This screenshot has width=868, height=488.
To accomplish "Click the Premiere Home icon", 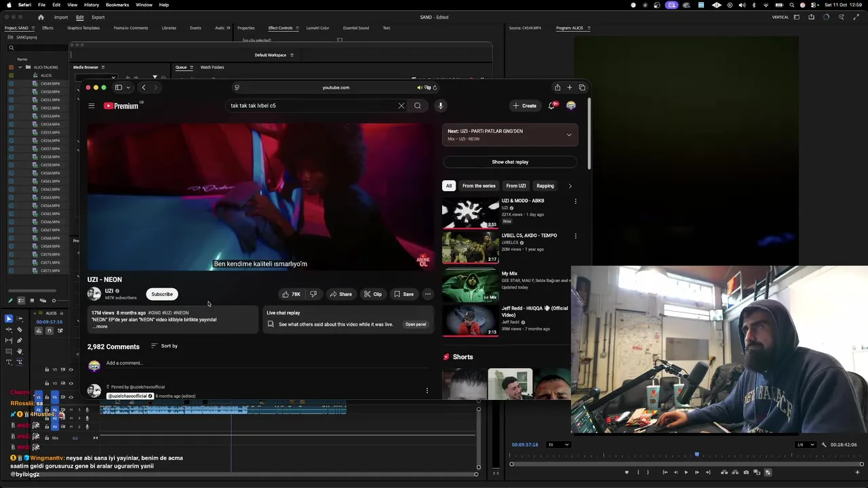I will pyautogui.click(x=41, y=17).
